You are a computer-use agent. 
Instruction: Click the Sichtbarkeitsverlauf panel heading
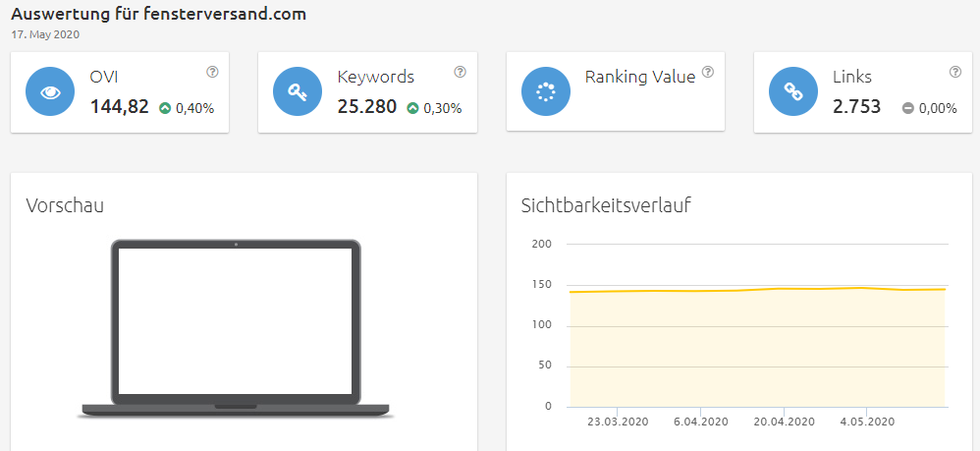[x=606, y=205]
